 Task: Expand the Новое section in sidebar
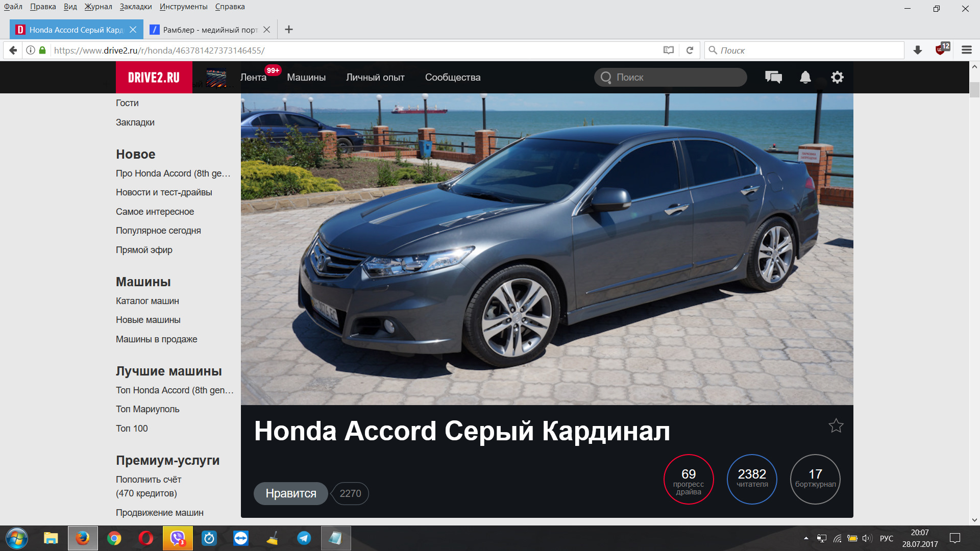click(x=135, y=154)
